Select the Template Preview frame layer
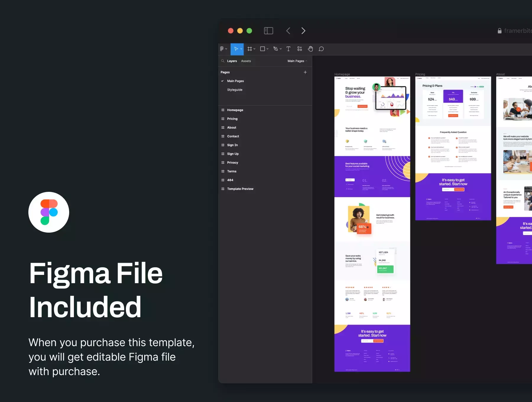Image resolution: width=532 pixels, height=402 pixels. [240, 189]
